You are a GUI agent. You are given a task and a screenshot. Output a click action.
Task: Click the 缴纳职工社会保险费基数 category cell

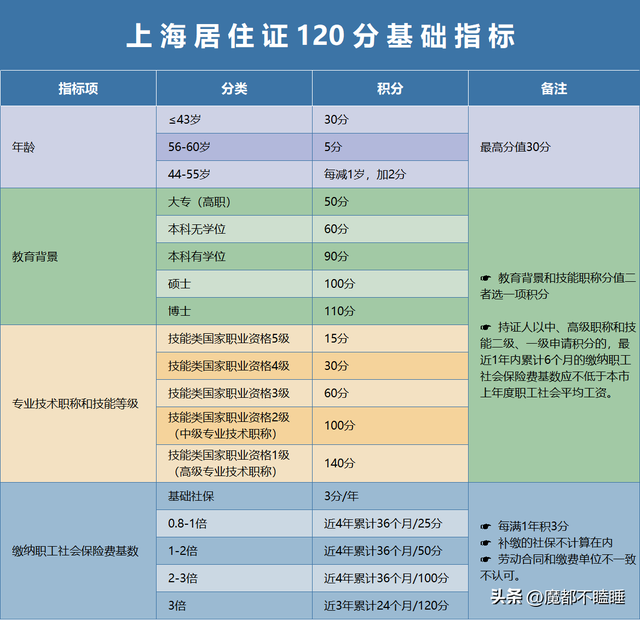point(78,551)
